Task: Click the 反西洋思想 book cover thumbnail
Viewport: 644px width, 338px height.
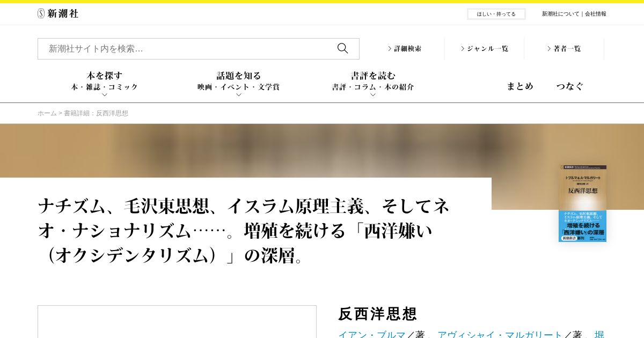Action: (582, 203)
